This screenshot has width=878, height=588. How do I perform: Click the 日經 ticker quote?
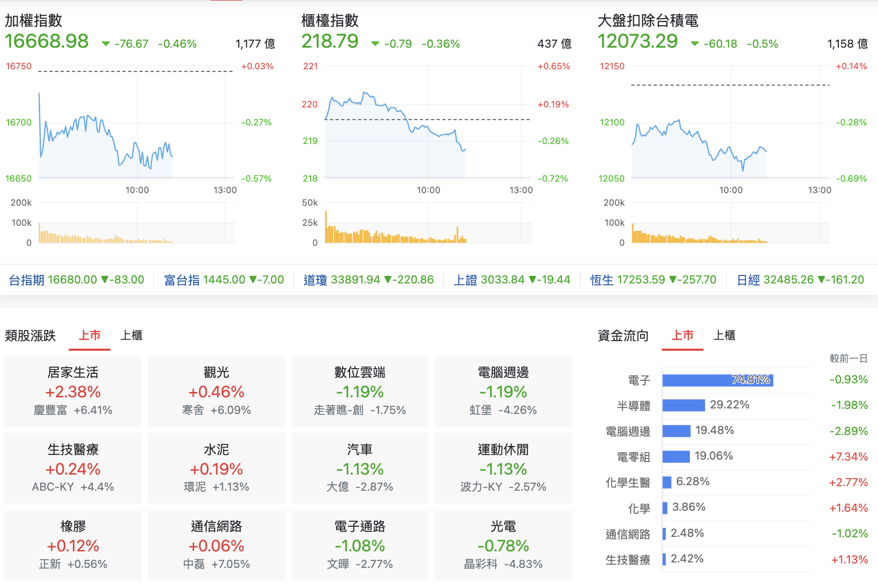pos(800,280)
